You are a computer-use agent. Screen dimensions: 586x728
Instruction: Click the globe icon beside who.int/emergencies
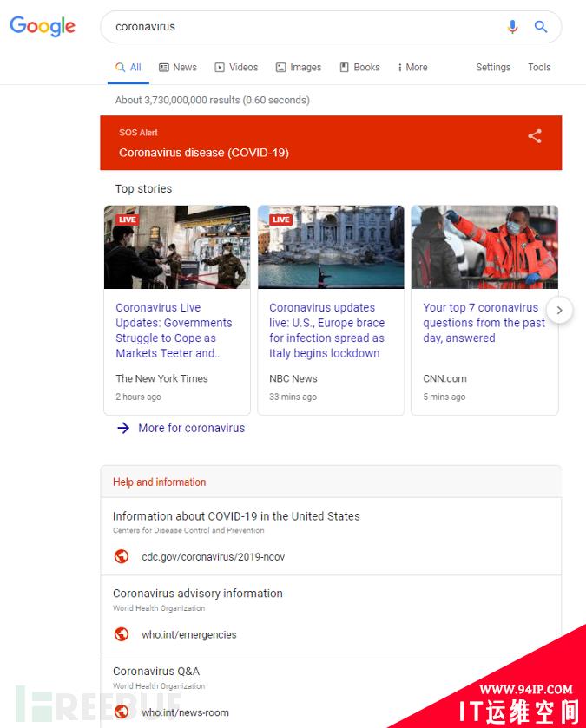122,633
